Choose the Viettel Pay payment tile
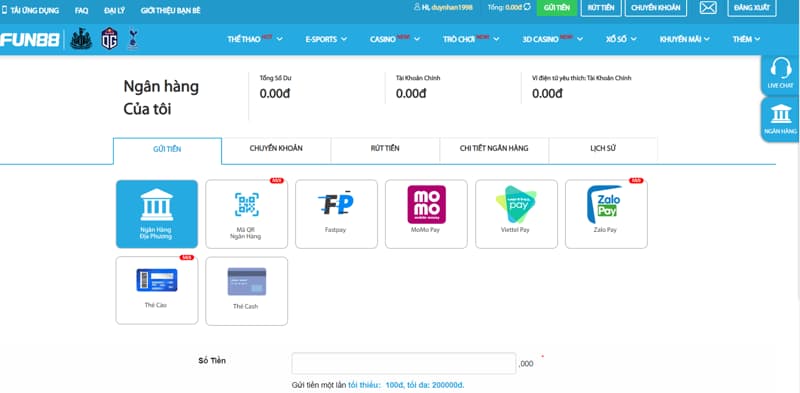The image size is (800, 393). coord(516,214)
